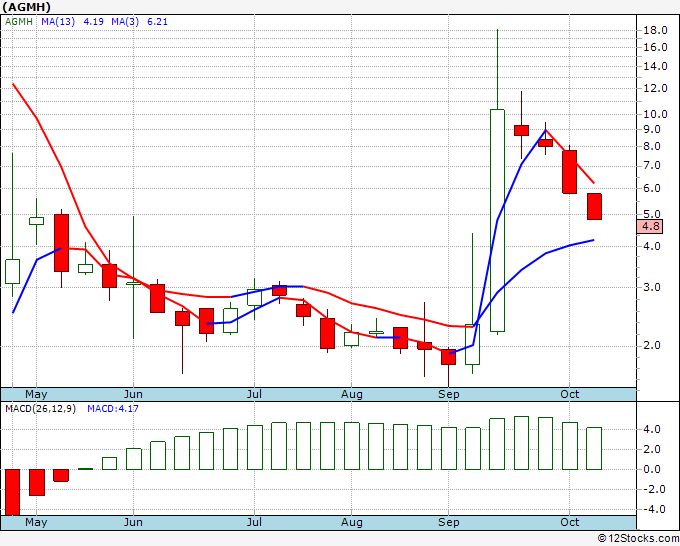Click the leftmost red MACD histogram bar
Screen dimensions: 680x546
(13, 491)
